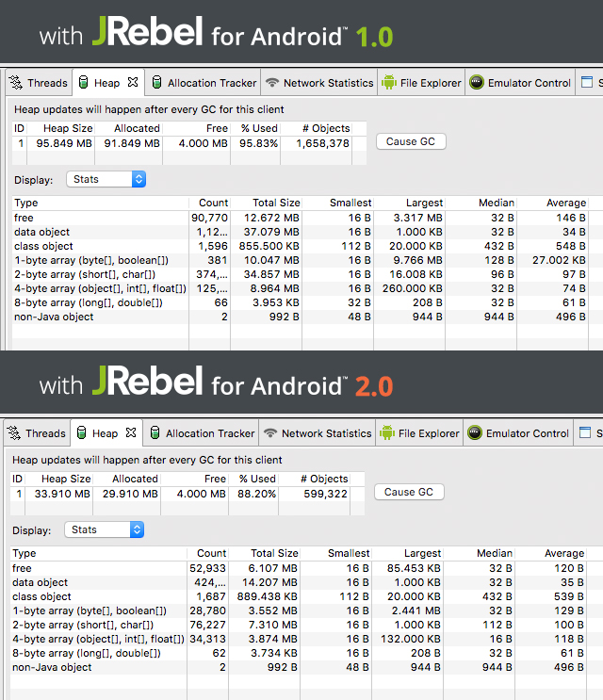Click the cut-off window icon tab in 2.0 panel
The height and width of the screenshot is (700, 603).
click(587, 433)
